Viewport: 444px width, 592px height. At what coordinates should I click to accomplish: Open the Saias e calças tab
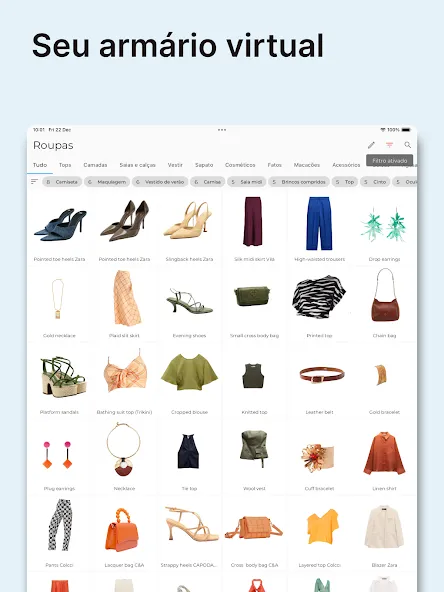tap(137, 165)
